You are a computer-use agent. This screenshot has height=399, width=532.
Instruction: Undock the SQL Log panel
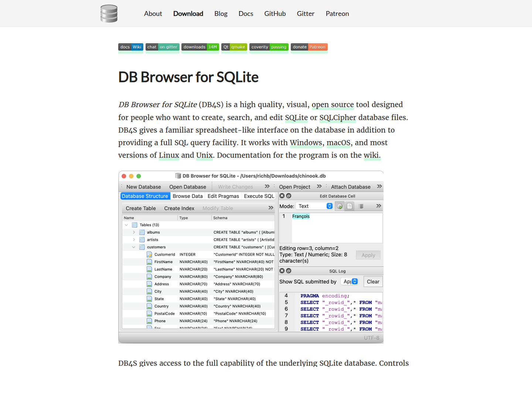[289, 271]
